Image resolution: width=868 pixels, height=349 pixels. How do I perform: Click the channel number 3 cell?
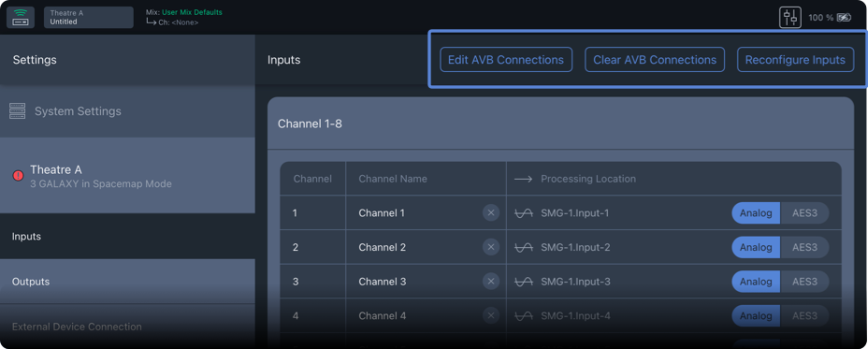pyautogui.click(x=312, y=282)
